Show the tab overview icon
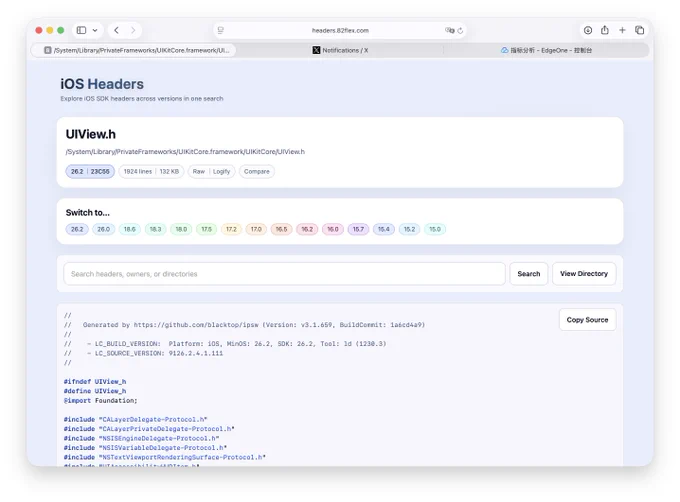This screenshot has height=502, width=680. click(x=639, y=30)
